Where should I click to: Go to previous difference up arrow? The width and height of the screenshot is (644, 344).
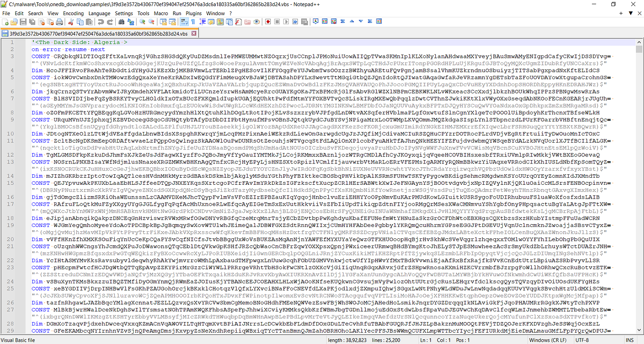(352, 21)
